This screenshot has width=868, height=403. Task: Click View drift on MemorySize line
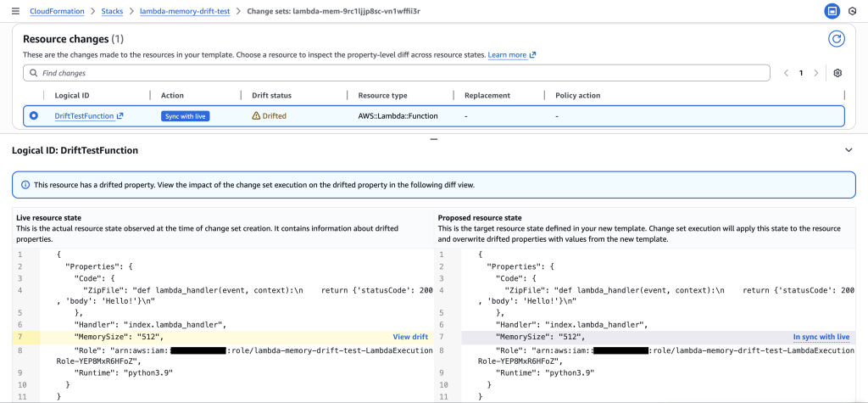click(410, 337)
